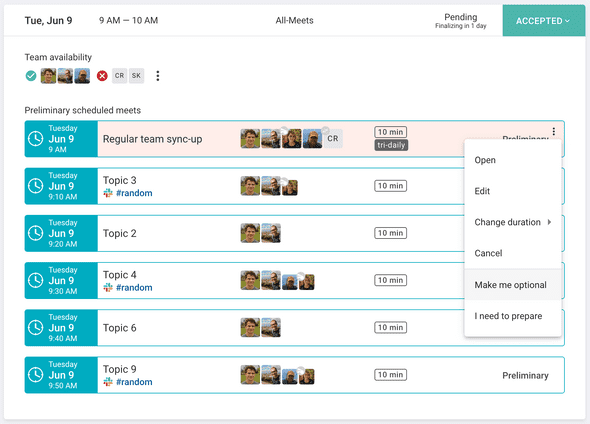Click the Slack icon under Topic 4
Screen dimensions: 590x424
(x=108, y=287)
